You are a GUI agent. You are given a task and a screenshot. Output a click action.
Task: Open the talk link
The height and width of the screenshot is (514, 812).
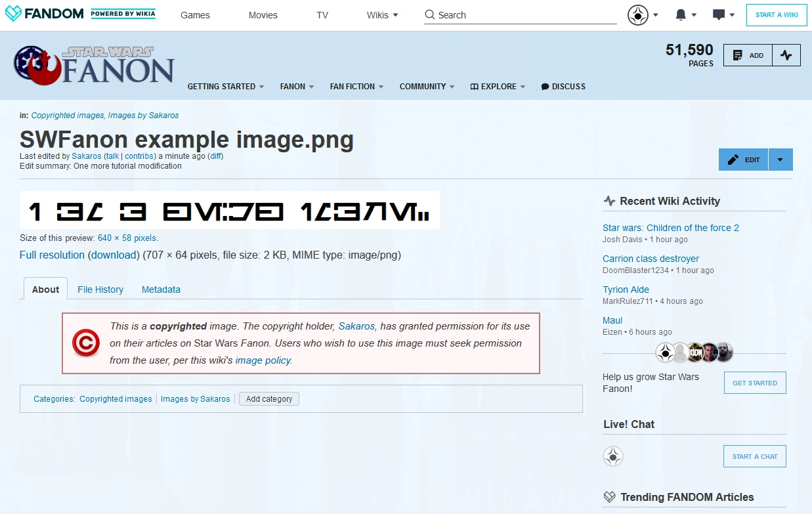point(112,156)
